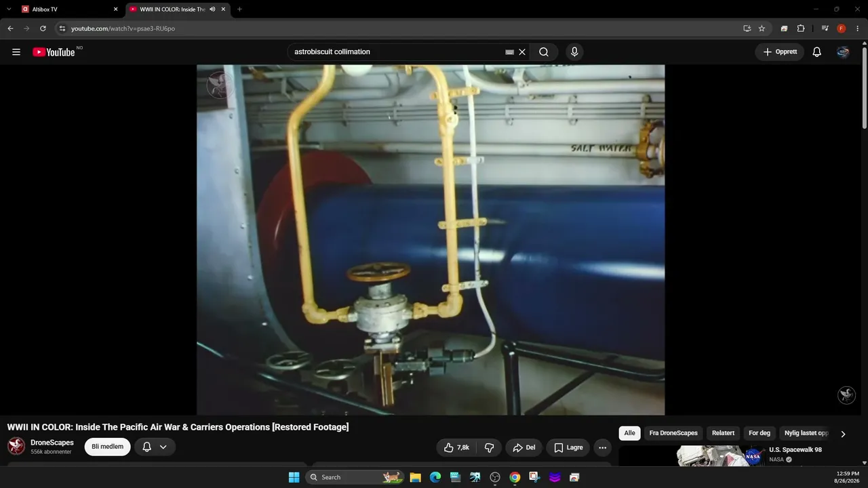This screenshot has height=488, width=868.
Task: Clear the search query with the X
Action: (x=522, y=52)
